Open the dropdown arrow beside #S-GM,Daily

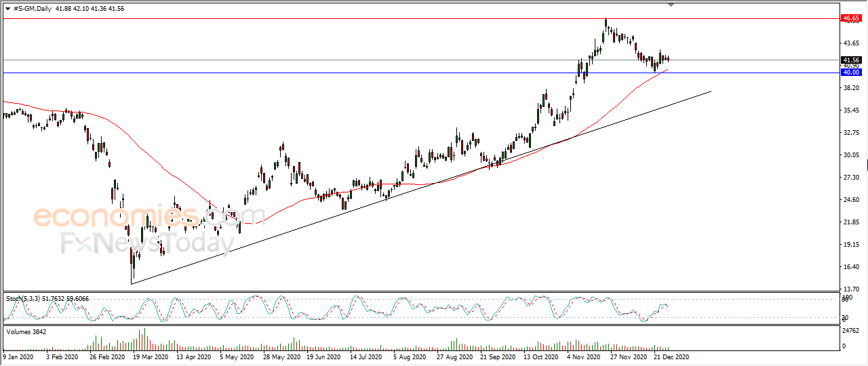pos(7,9)
